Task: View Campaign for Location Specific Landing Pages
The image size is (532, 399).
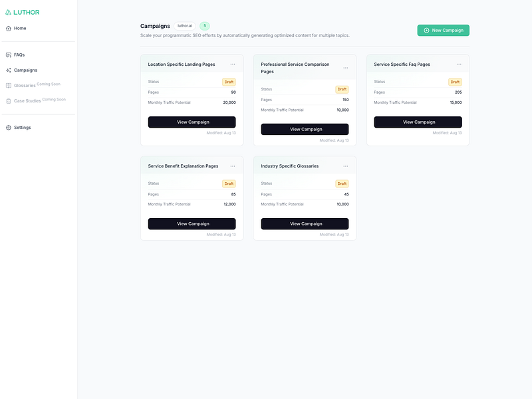Action: [x=192, y=122]
